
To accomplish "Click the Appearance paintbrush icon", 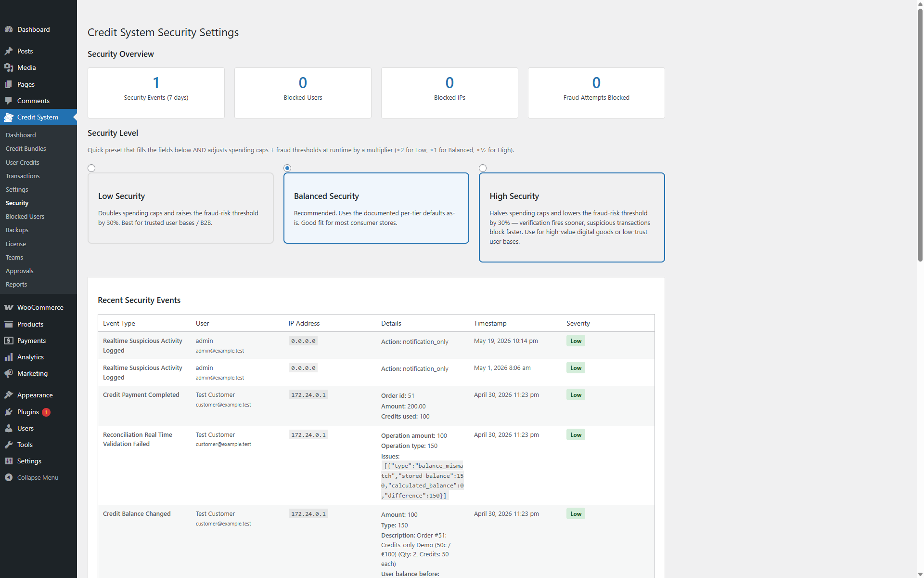I will pyautogui.click(x=9, y=395).
